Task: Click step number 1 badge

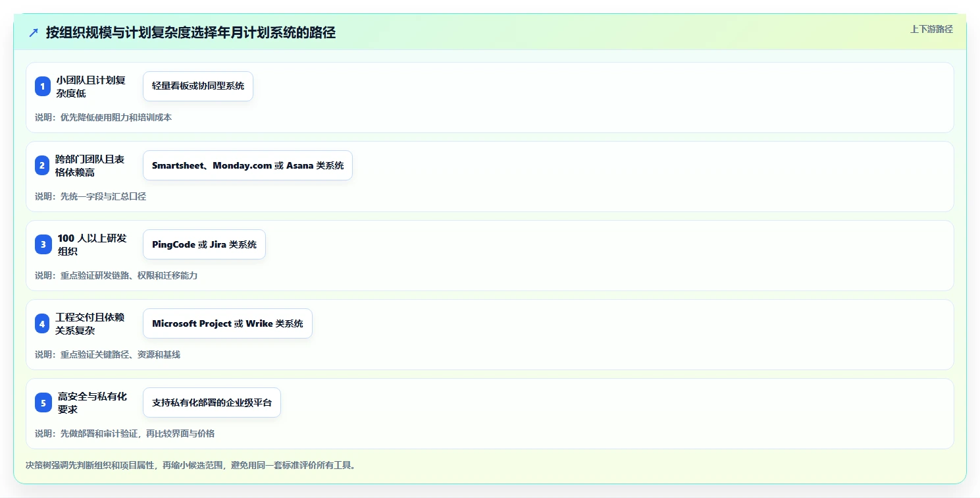Action: pos(43,86)
